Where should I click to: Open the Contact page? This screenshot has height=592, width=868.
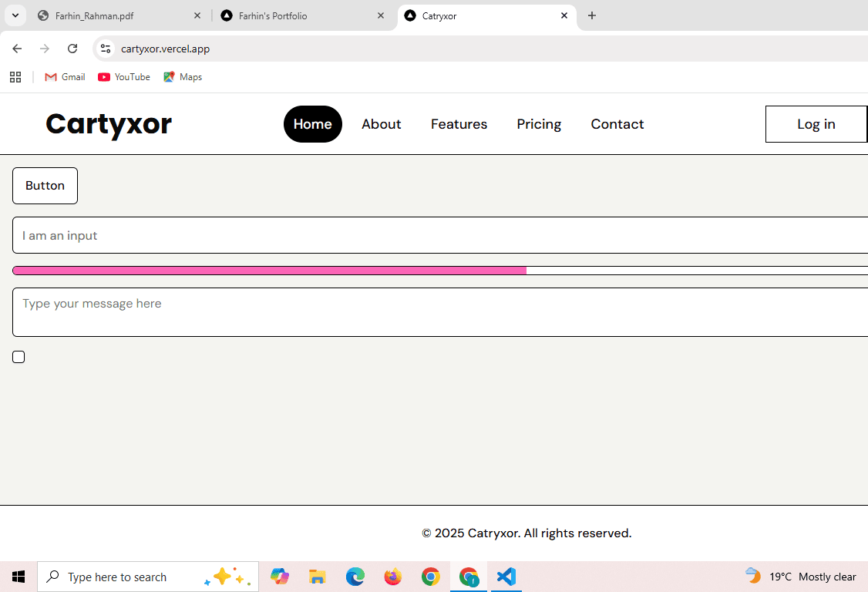click(x=617, y=124)
